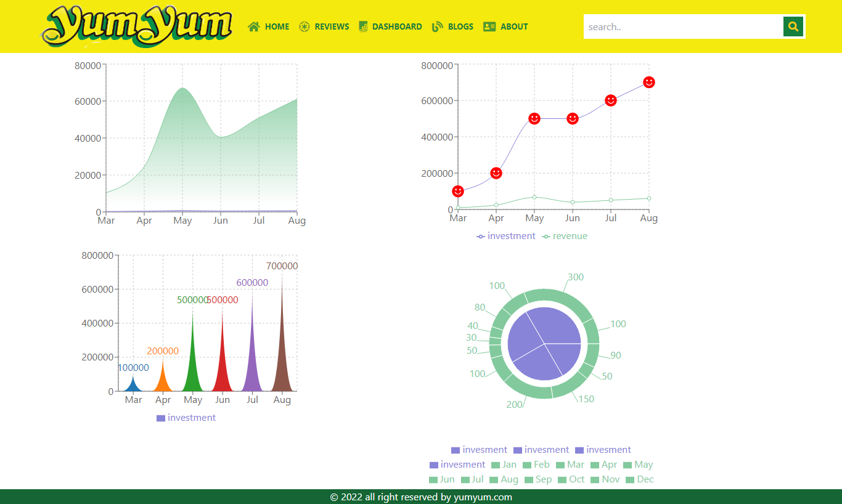This screenshot has height=504, width=842.
Task: Click the Blogs feed icon
Action: point(438,26)
